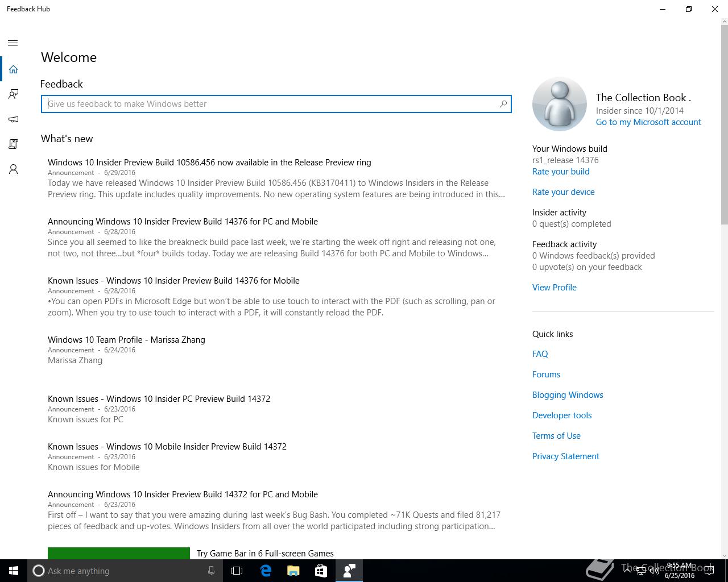Open Privacy Statement link
The image size is (728, 582).
pos(566,456)
